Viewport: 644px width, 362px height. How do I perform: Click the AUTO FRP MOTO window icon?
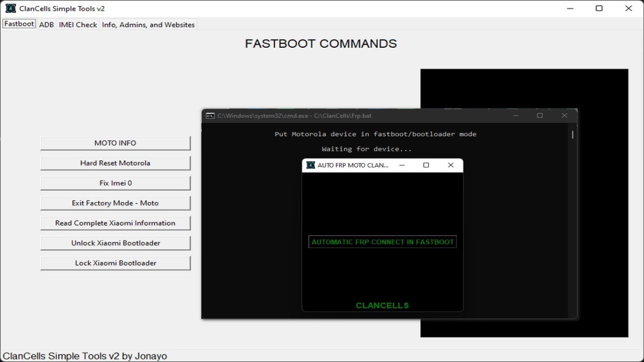310,165
